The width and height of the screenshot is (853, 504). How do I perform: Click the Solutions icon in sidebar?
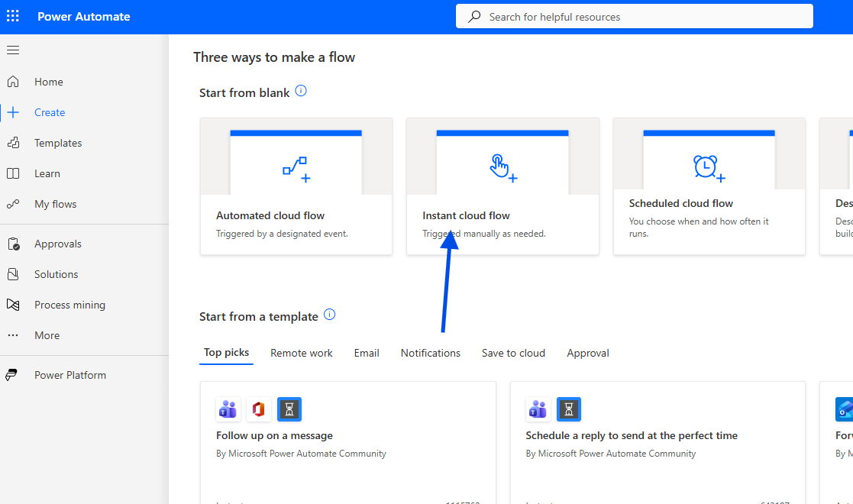(13, 274)
